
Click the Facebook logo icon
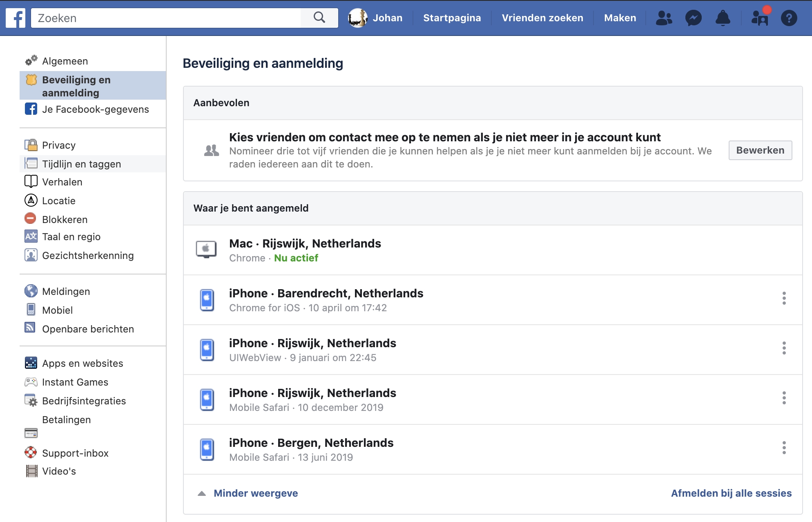(x=16, y=18)
